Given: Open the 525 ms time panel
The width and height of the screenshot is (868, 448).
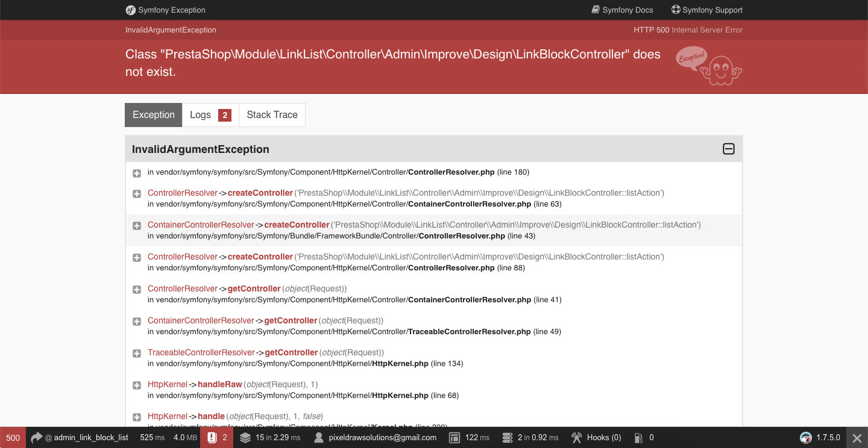Looking at the screenshot, I should (x=152, y=438).
